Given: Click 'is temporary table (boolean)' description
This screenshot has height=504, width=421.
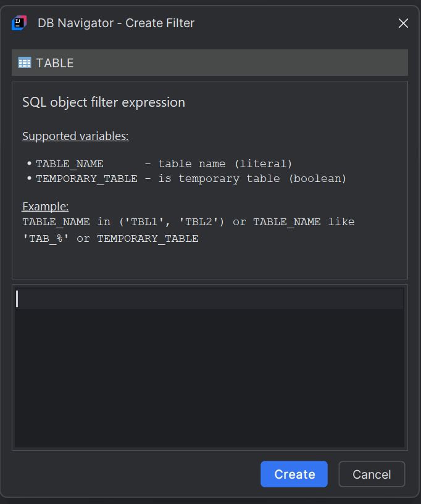Looking at the screenshot, I should click(252, 179).
